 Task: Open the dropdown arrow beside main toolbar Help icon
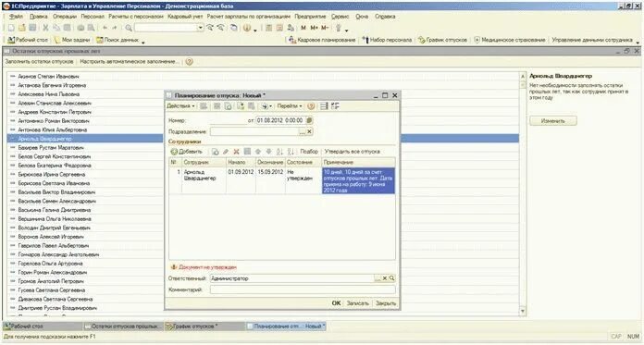tap(255, 30)
